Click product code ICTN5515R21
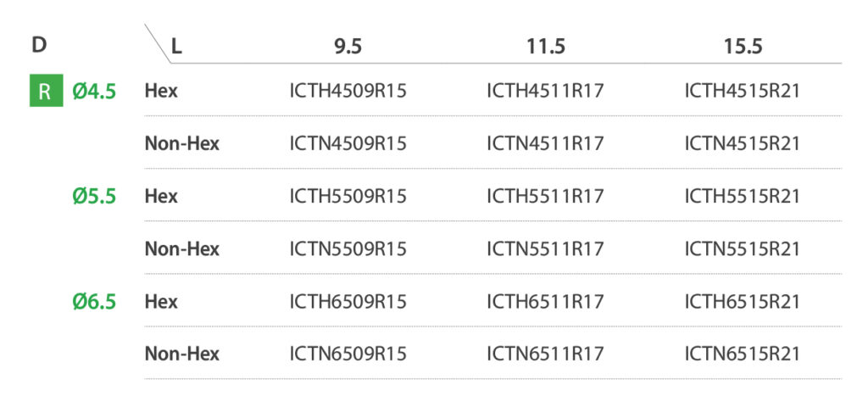Screen dimensions: 868x413 pyautogui.click(x=743, y=249)
